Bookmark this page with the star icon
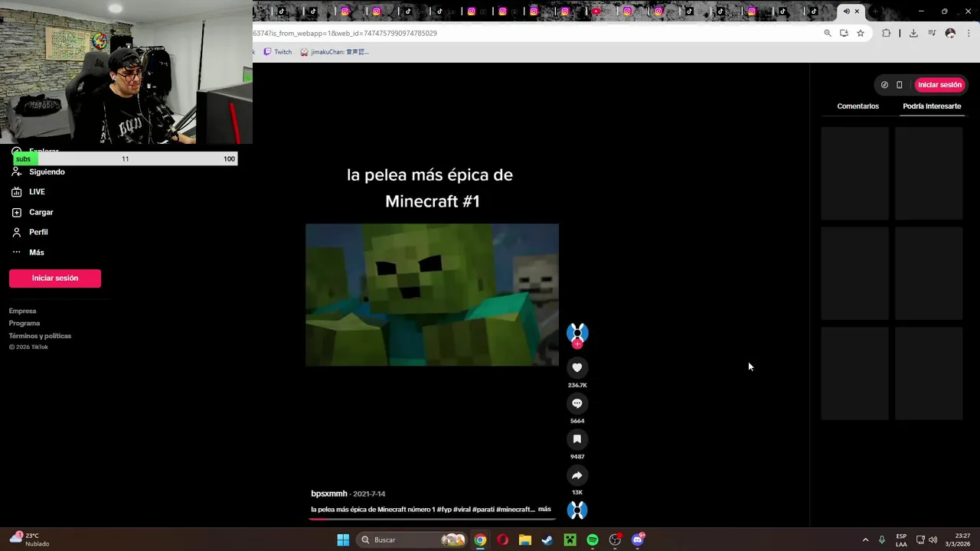The width and height of the screenshot is (980, 551). (x=861, y=33)
